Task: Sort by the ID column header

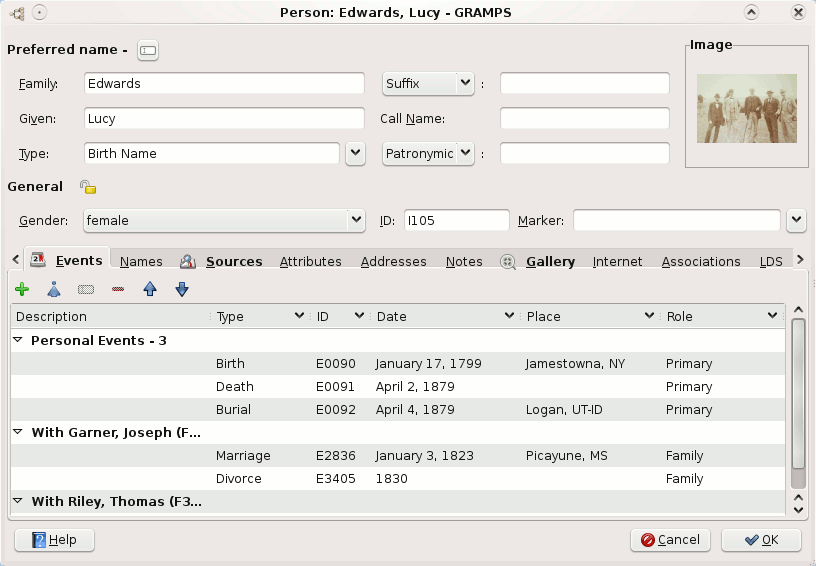Action: (x=340, y=316)
